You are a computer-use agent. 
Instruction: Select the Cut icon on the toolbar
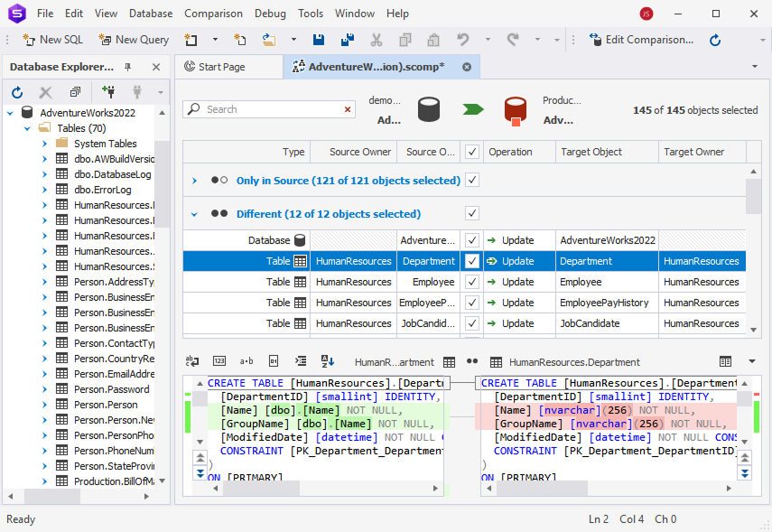coord(377,40)
